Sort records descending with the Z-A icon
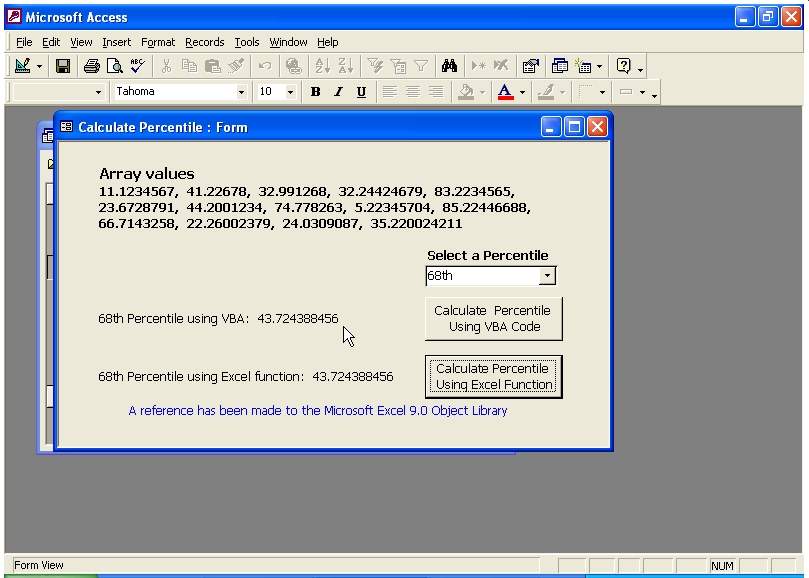This screenshot has width=809, height=578. click(x=345, y=66)
